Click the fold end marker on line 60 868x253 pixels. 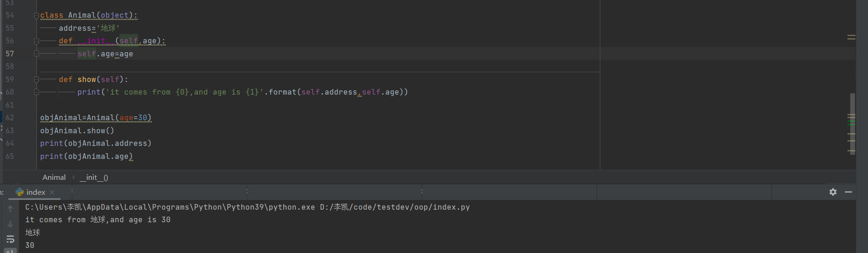[x=36, y=92]
